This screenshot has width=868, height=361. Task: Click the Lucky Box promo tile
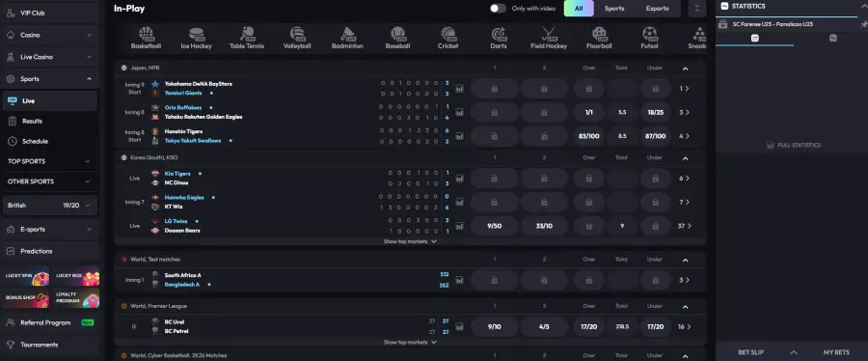[x=76, y=276]
